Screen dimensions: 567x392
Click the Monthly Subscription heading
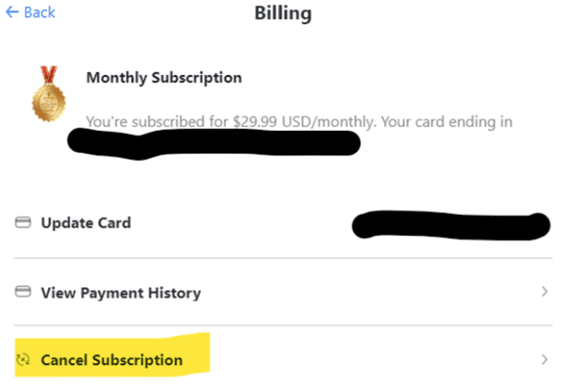164,78
